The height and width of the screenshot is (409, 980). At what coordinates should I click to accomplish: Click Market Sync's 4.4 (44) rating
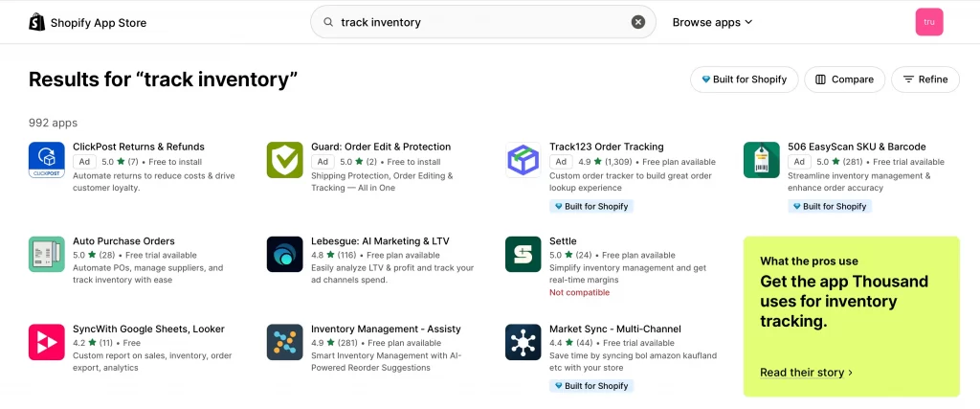tap(570, 343)
